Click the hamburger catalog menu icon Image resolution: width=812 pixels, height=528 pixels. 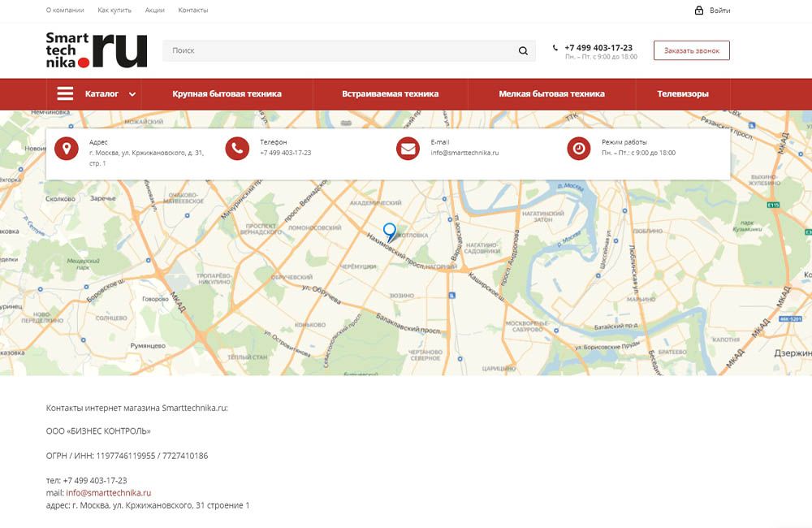(65, 93)
